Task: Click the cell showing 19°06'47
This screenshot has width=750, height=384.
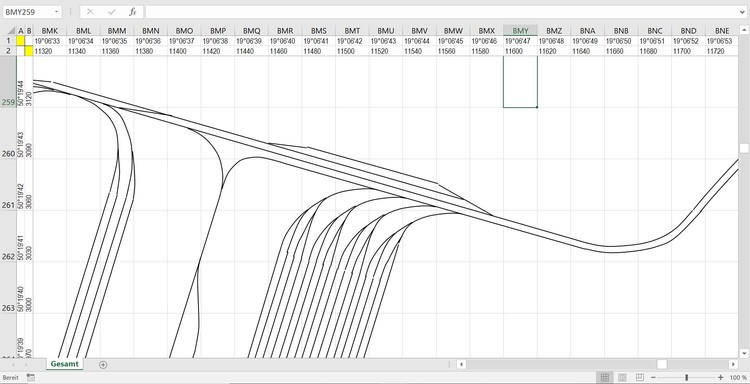Action: click(520, 41)
